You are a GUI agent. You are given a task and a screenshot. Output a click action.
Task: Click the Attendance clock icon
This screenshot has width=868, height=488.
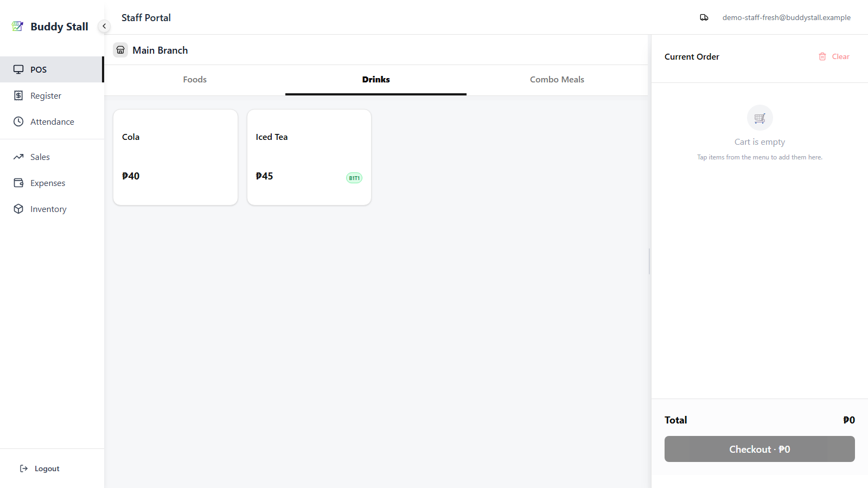pos(18,121)
